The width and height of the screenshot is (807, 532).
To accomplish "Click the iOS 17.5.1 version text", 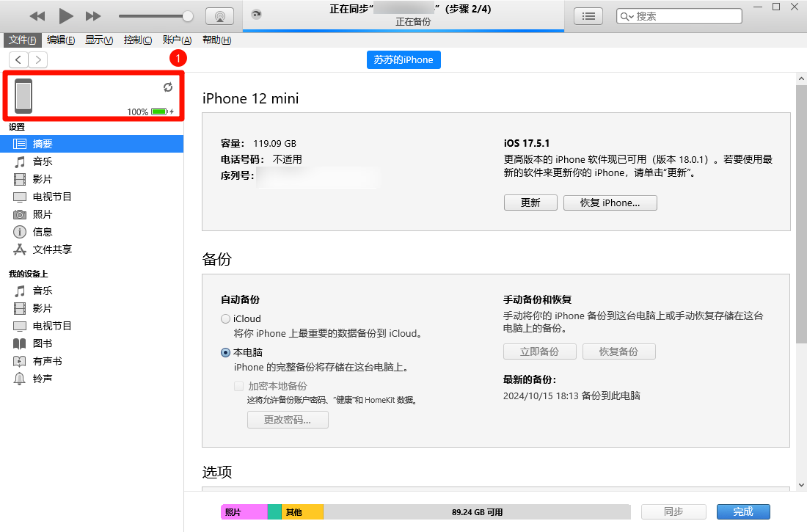I will click(x=527, y=143).
